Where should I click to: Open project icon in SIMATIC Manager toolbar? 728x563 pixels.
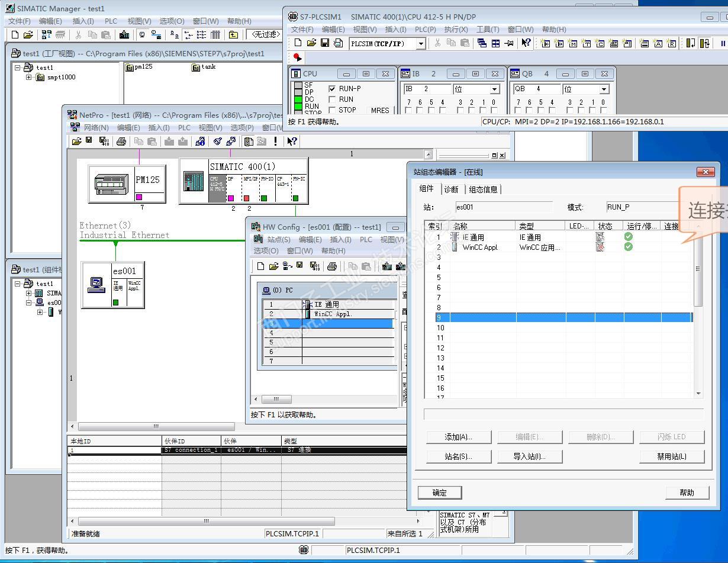click(28, 35)
